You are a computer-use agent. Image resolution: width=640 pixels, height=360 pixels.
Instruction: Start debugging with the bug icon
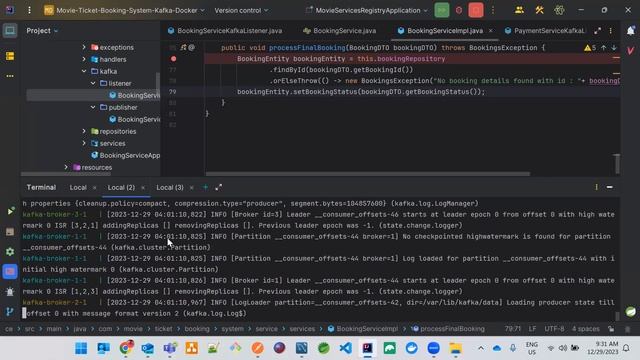(x=459, y=10)
